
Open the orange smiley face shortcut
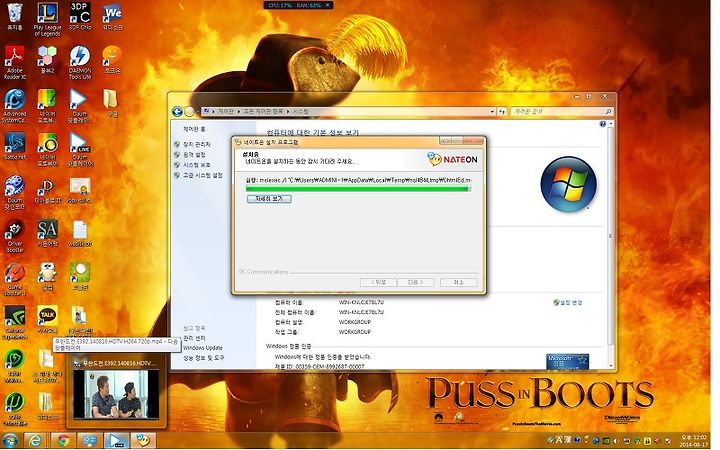[x=112, y=60]
